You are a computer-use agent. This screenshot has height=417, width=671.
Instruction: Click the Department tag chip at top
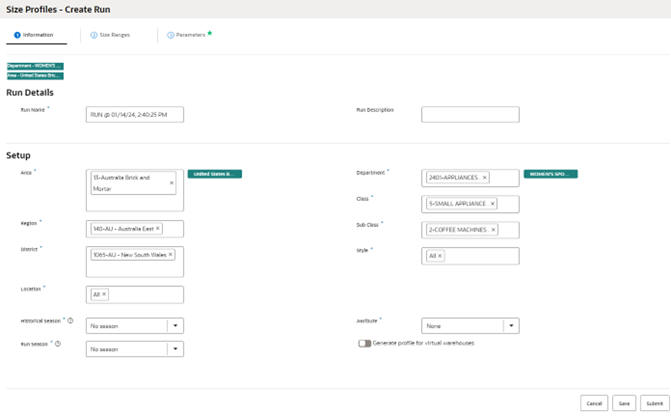pyautogui.click(x=35, y=66)
